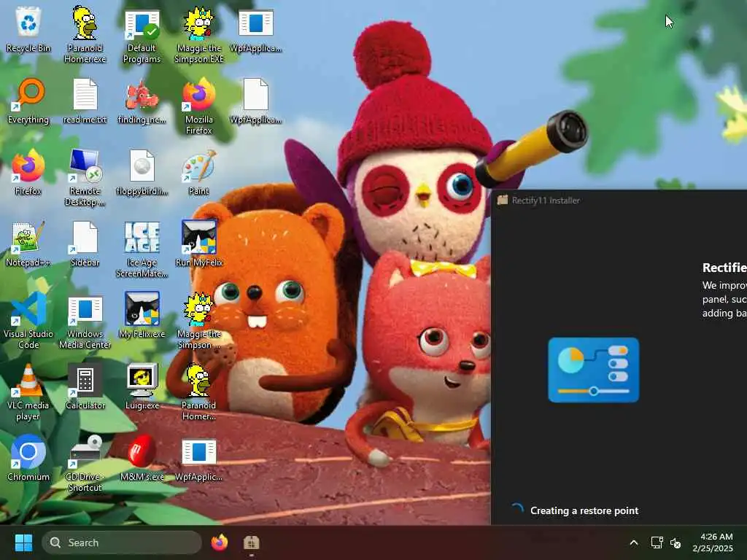Select the Paranoid Homer icon below Maggie

pyautogui.click(x=198, y=392)
